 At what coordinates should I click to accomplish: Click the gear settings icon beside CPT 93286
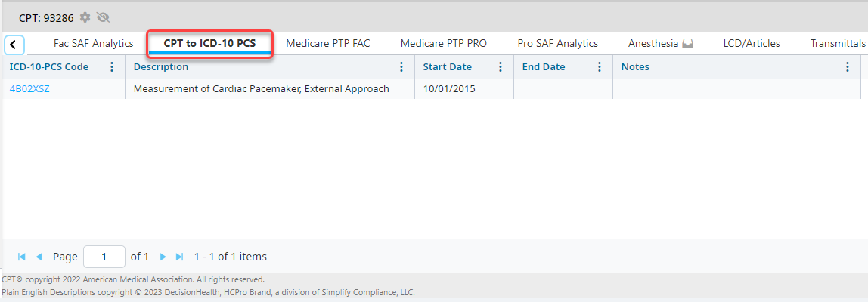pos(85,17)
